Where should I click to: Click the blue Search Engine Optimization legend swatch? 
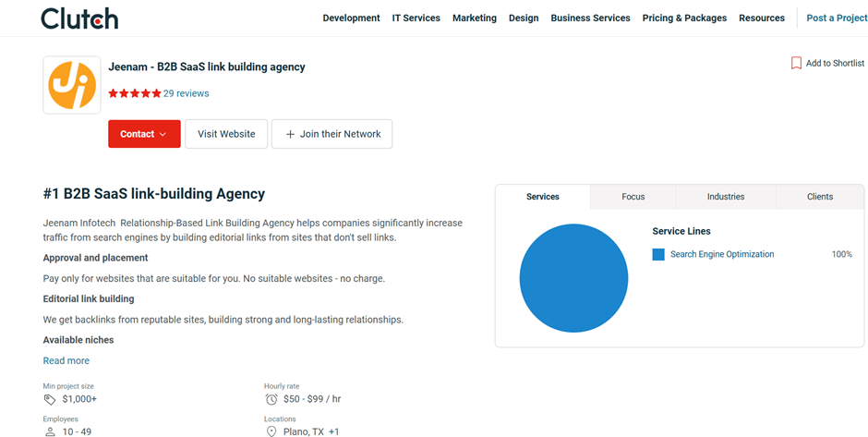click(x=658, y=255)
